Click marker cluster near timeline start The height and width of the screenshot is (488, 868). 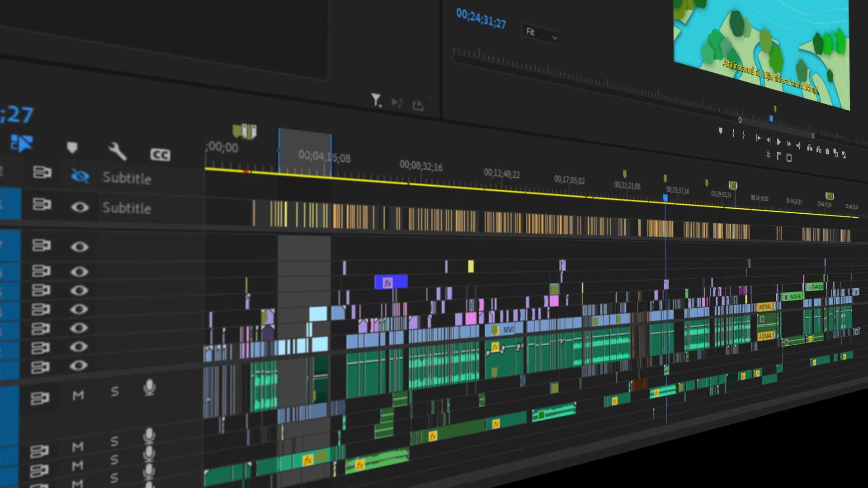click(245, 131)
